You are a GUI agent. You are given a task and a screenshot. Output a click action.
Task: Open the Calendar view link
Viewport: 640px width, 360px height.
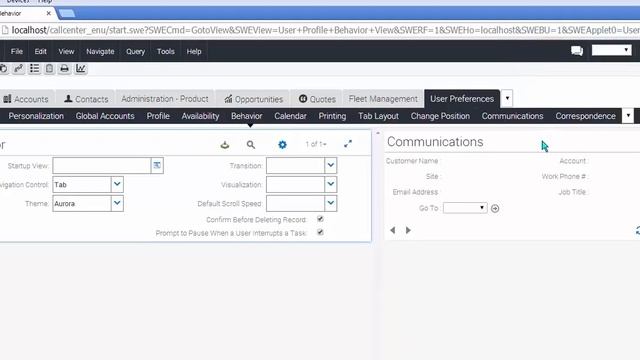290,116
